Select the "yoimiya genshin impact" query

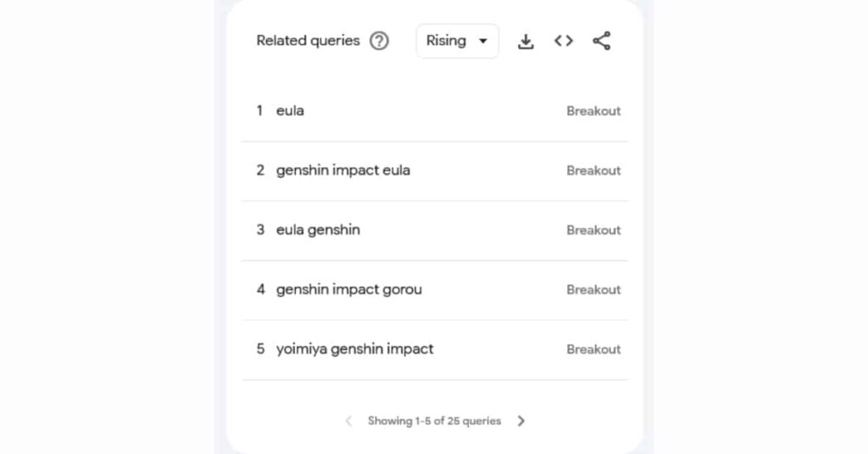coord(354,349)
